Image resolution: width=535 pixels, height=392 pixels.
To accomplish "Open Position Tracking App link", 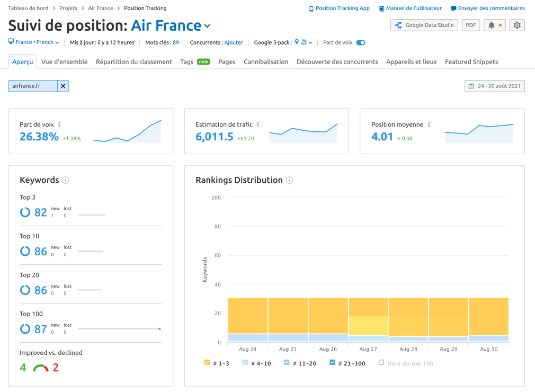I will click(x=343, y=8).
